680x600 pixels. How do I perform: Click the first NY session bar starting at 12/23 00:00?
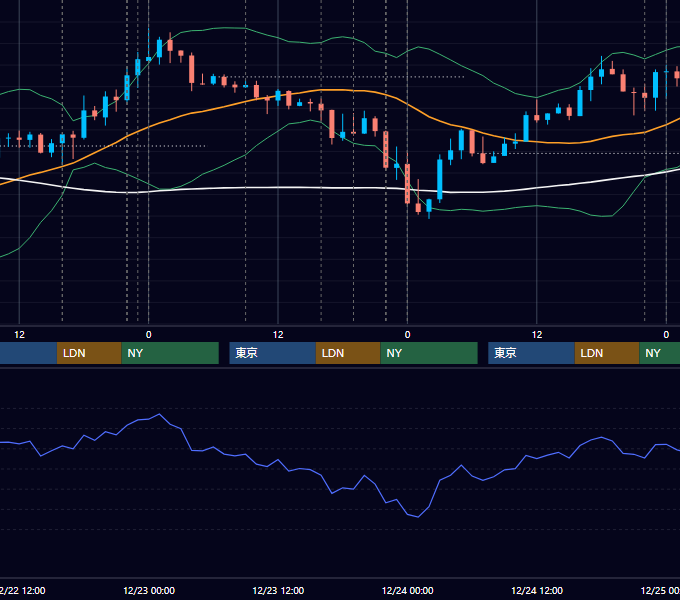click(x=170, y=353)
